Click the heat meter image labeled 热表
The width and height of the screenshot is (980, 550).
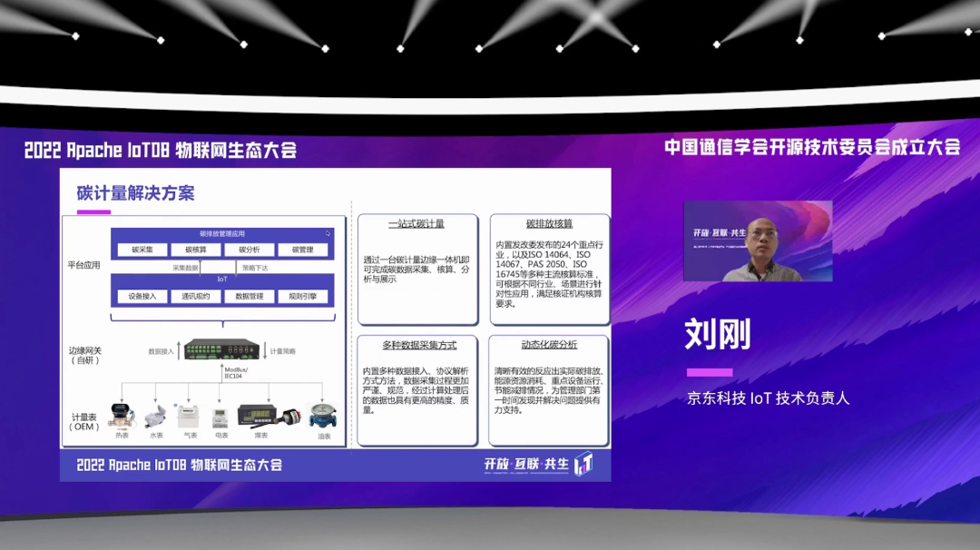[122, 417]
